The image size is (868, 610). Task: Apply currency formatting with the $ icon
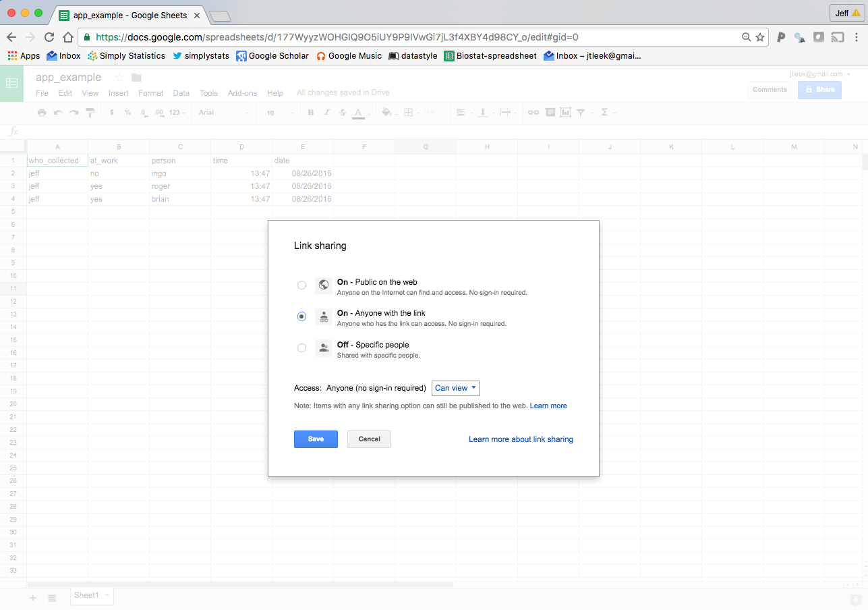tap(112, 112)
